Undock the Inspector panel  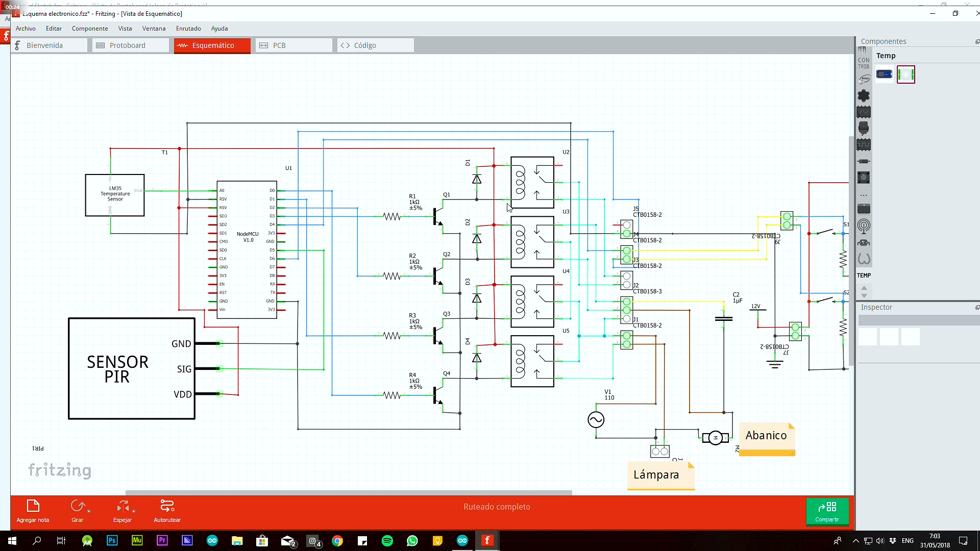(x=977, y=308)
